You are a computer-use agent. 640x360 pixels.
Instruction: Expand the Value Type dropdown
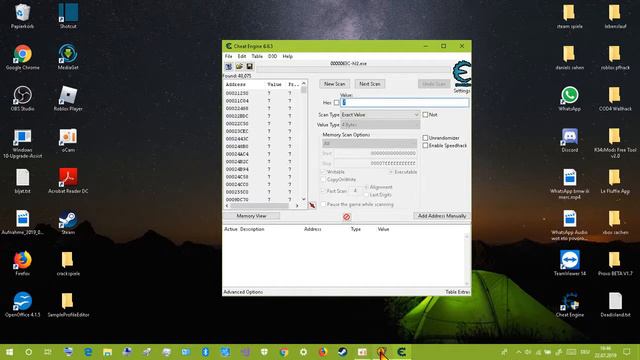click(x=380, y=124)
